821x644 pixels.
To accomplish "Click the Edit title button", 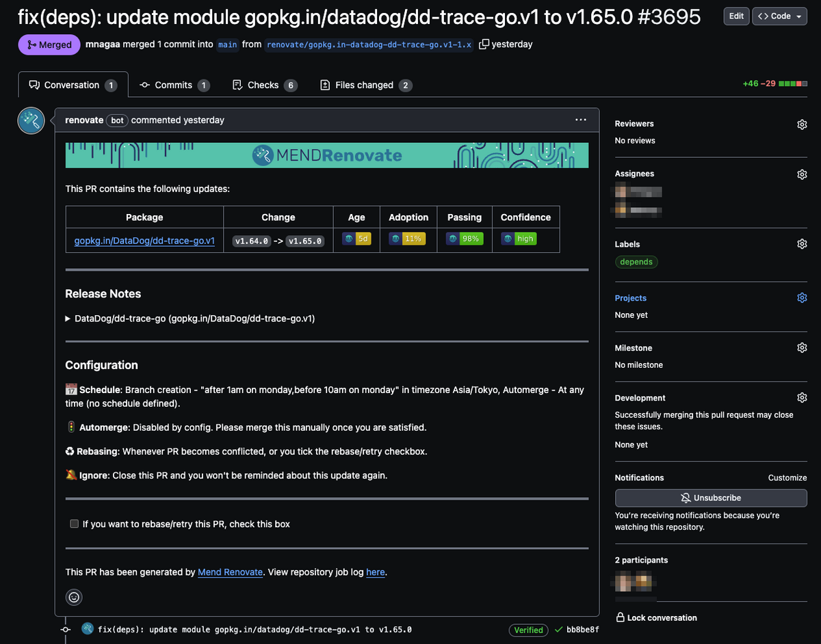I will coord(736,16).
